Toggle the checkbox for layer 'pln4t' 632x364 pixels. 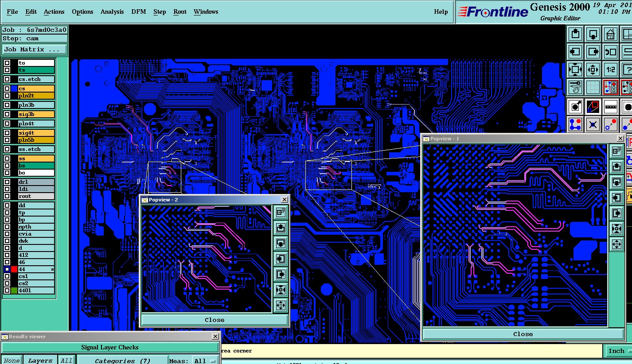point(7,124)
